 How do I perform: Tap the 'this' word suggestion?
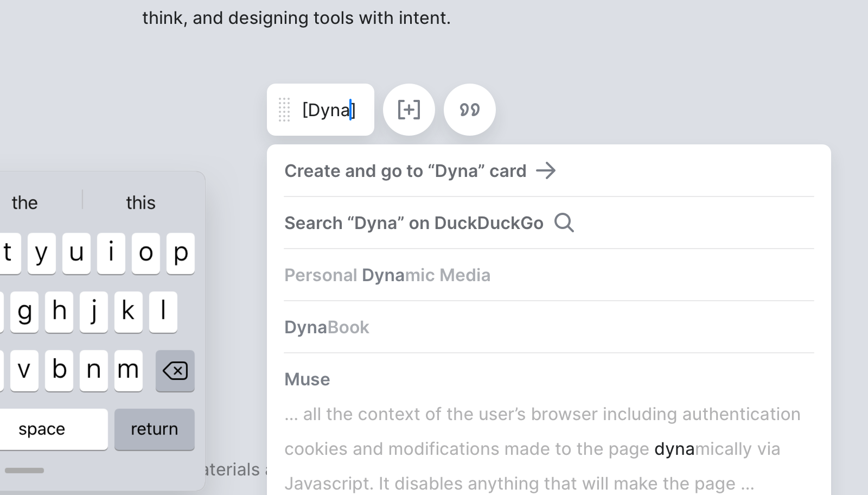coord(141,202)
